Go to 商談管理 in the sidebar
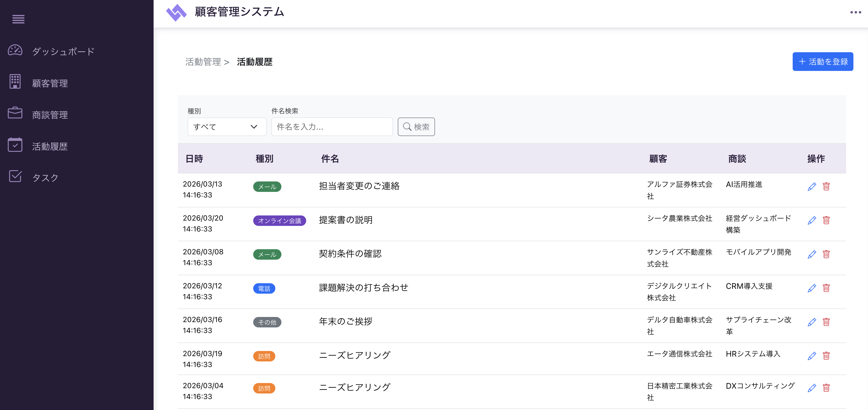 pyautogui.click(x=50, y=115)
